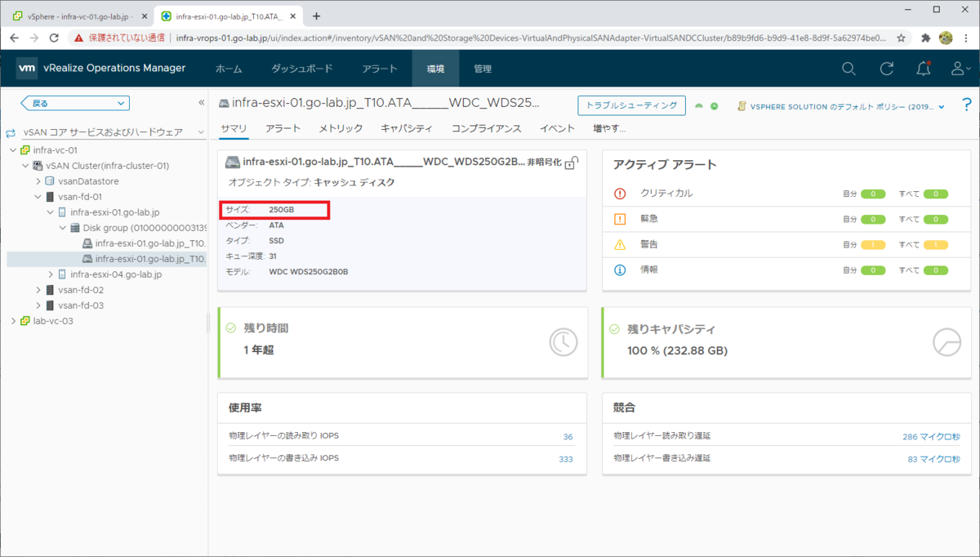This screenshot has width=980, height=557.
Task: Collapse the infra-vc-01 tree node
Action: 12,150
